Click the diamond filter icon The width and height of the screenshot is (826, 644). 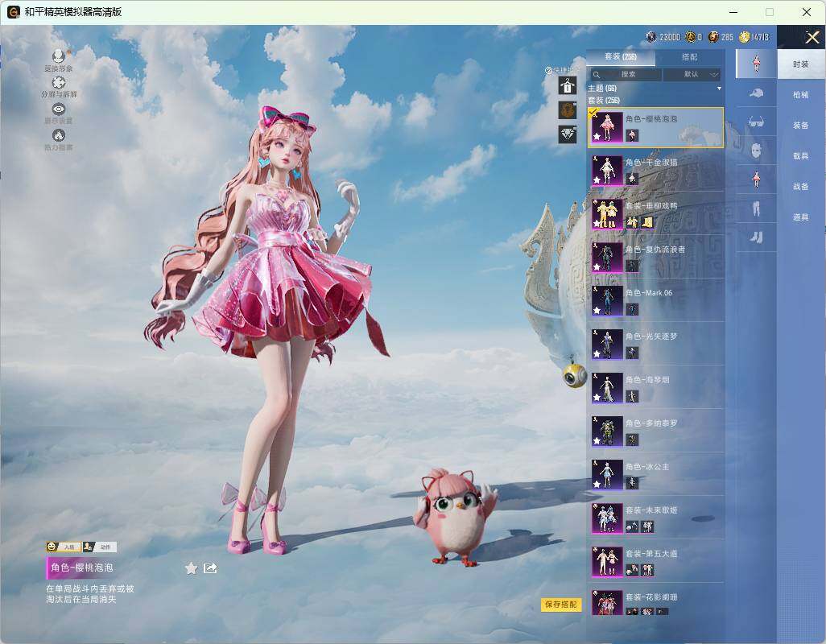(568, 134)
